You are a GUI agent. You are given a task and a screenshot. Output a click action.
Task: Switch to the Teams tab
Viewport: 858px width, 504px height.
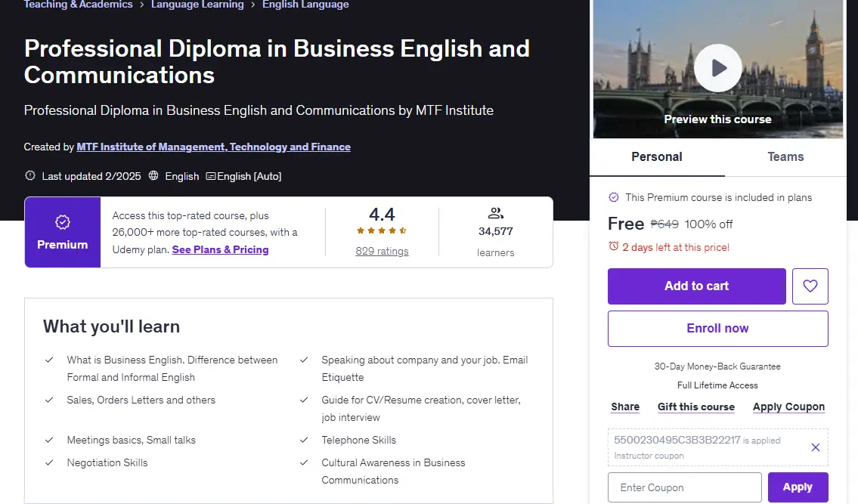(785, 157)
